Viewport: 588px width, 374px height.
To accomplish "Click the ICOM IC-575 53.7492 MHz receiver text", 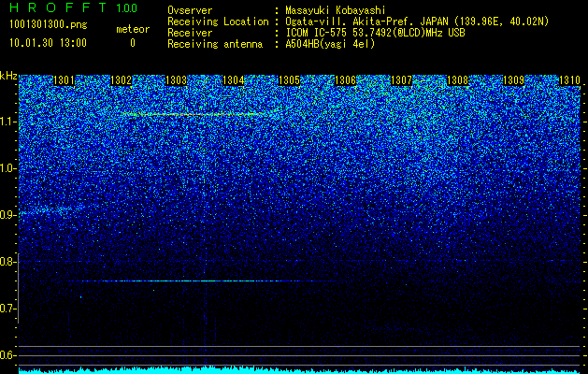I will (x=376, y=33).
